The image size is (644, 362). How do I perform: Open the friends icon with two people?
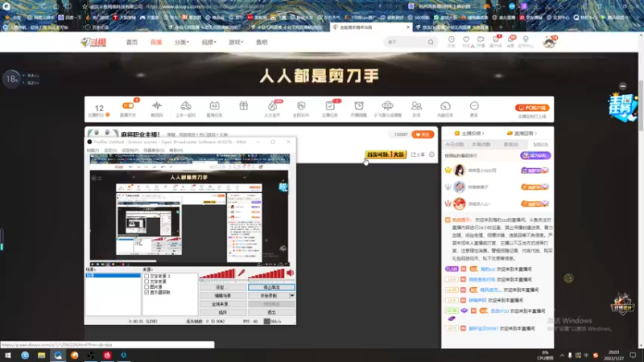click(x=416, y=106)
